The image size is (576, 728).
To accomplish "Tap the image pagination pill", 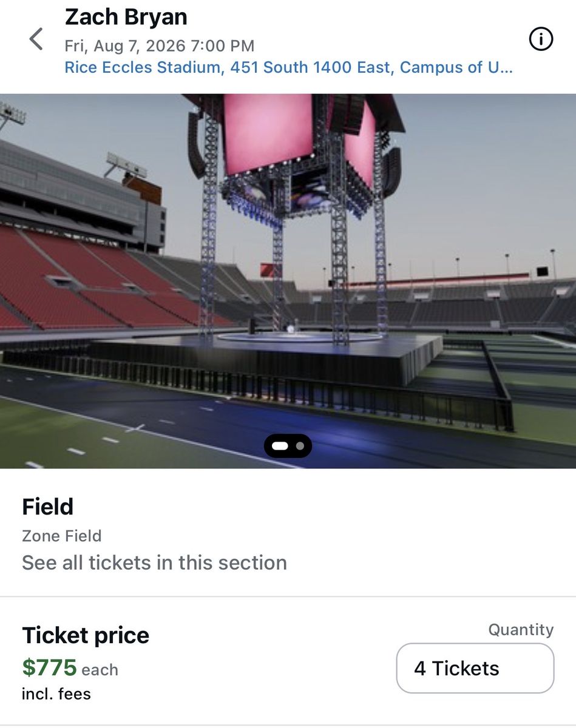I will [288, 446].
